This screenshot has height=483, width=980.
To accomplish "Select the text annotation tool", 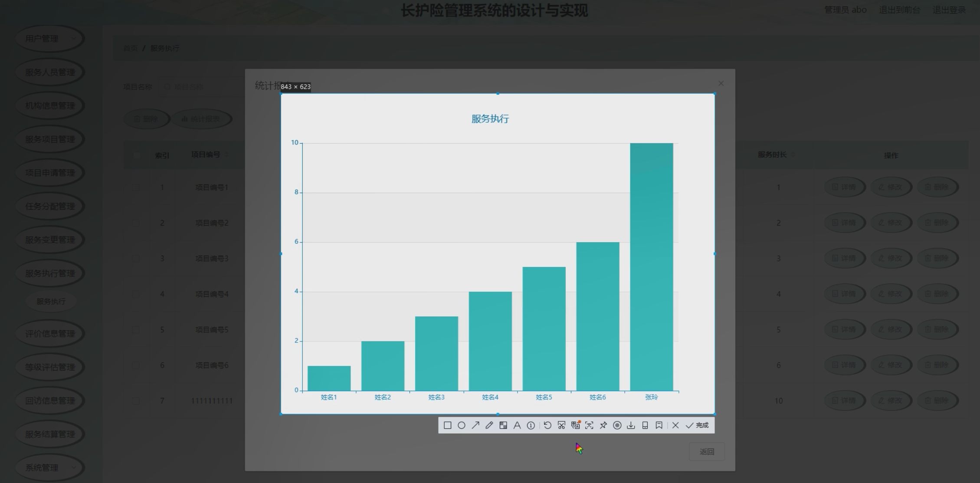I will click(x=517, y=425).
